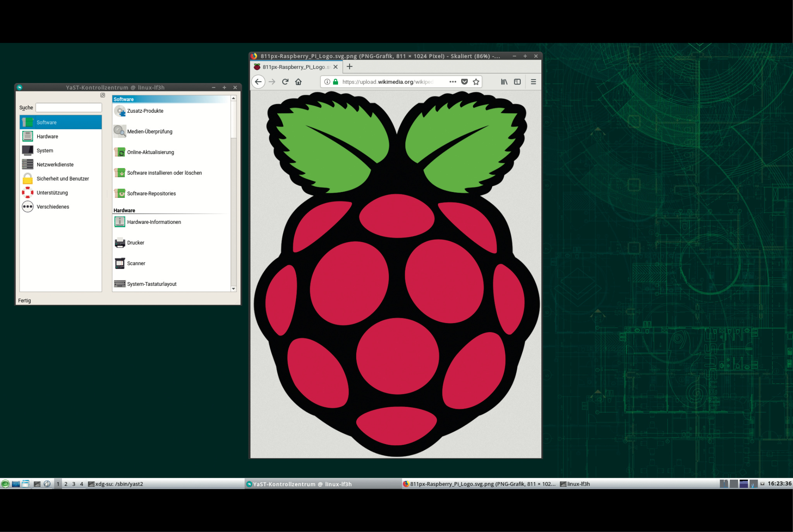Open a new Firefox tab
The width and height of the screenshot is (793, 532).
pyautogui.click(x=350, y=67)
